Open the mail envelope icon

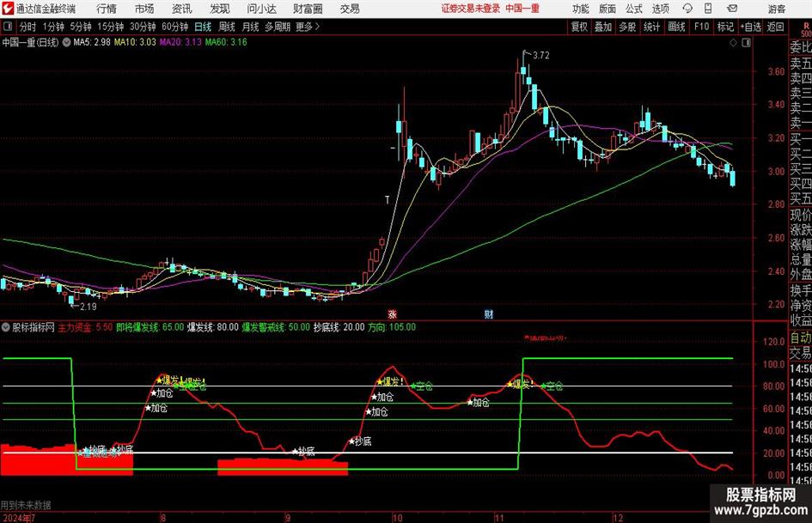[732, 9]
